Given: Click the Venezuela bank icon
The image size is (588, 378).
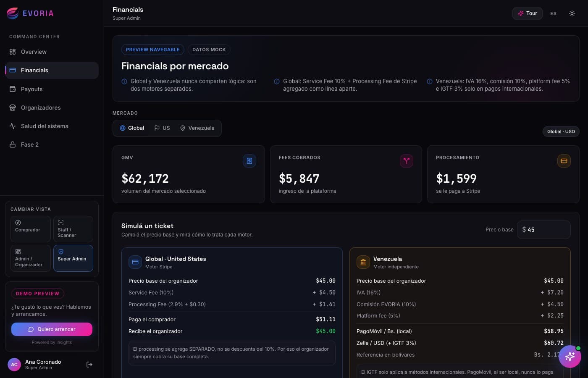Looking at the screenshot, I should click(x=363, y=262).
